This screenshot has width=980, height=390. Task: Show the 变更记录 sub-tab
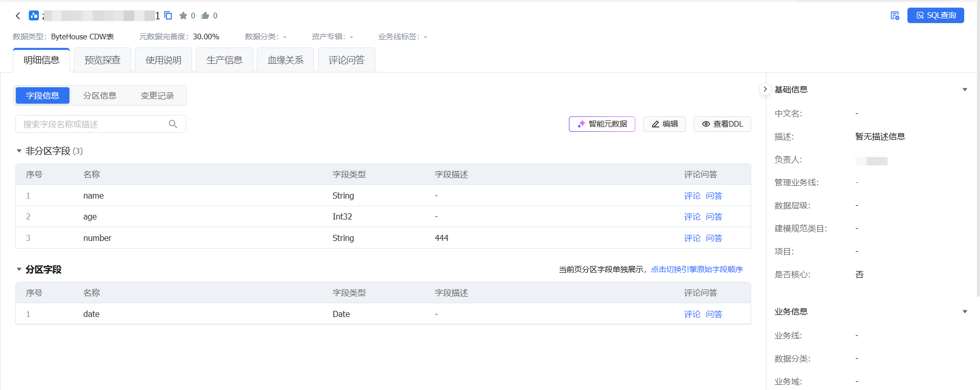pos(157,95)
